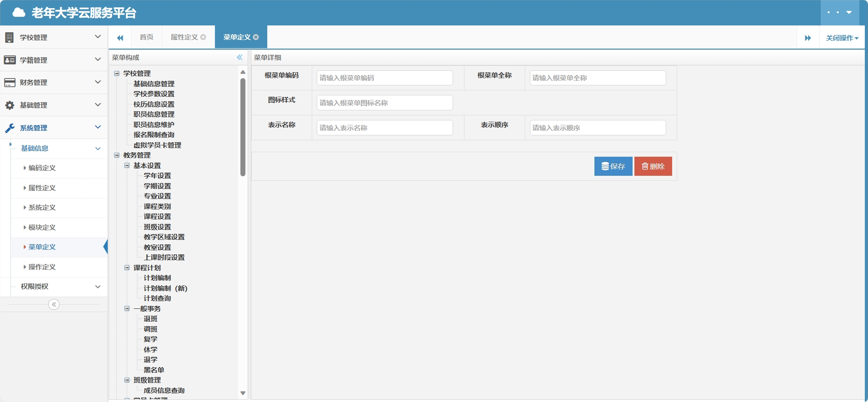Expand the 基础管理 sidebar chevron

click(x=98, y=105)
